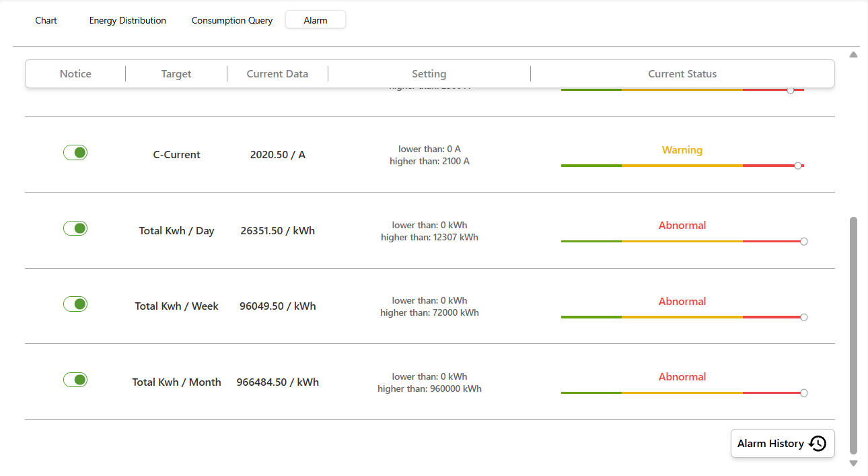Toggle notice switch for C-Current
The height and width of the screenshot is (476, 868).
[x=75, y=153]
